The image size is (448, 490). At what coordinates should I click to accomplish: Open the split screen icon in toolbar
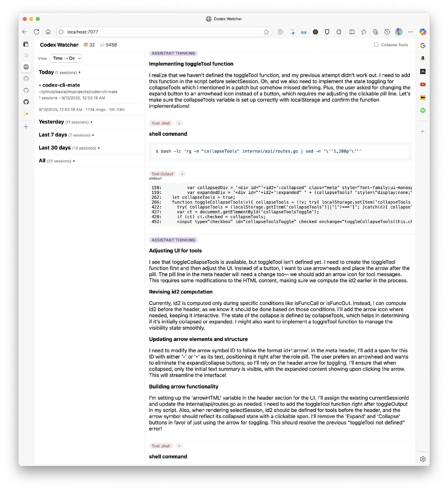[352, 32]
